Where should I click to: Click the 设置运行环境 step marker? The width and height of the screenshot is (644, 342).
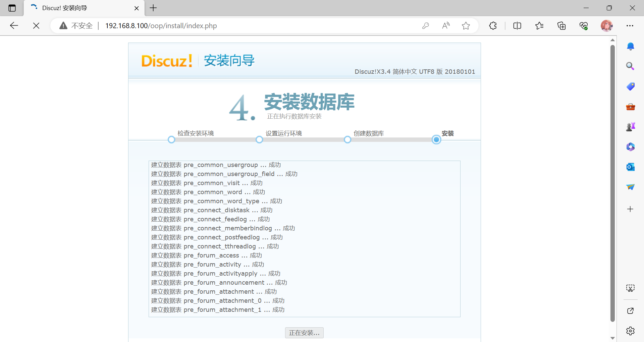click(259, 139)
